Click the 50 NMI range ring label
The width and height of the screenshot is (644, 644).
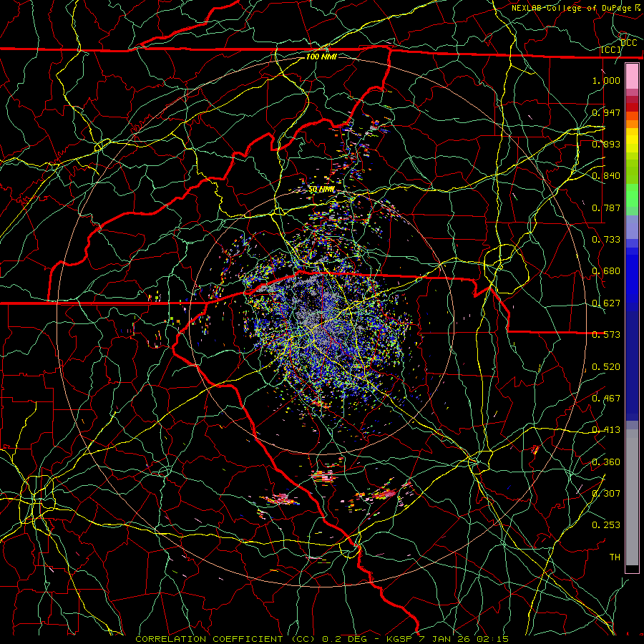point(322,190)
